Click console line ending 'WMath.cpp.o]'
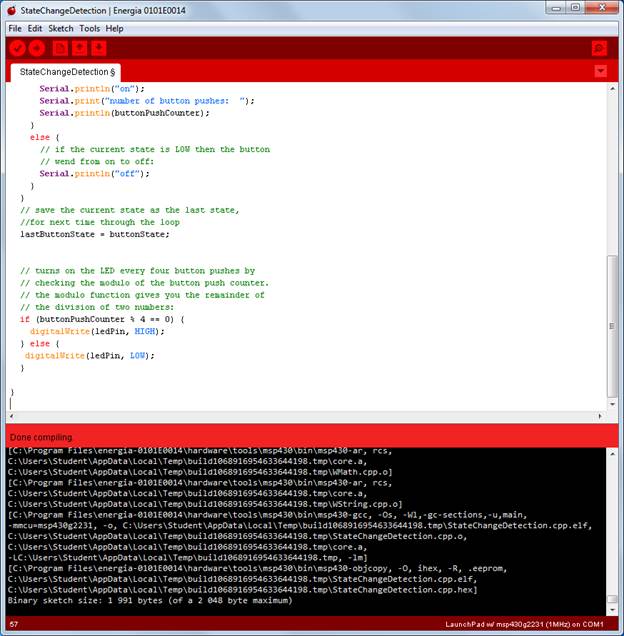 click(x=200, y=472)
